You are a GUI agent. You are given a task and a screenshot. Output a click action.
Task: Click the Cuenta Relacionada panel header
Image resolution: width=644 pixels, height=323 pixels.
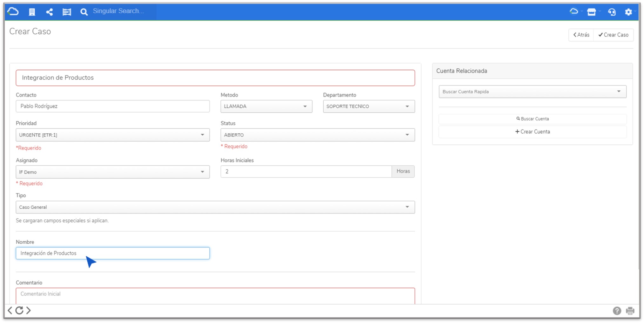[x=533, y=71]
